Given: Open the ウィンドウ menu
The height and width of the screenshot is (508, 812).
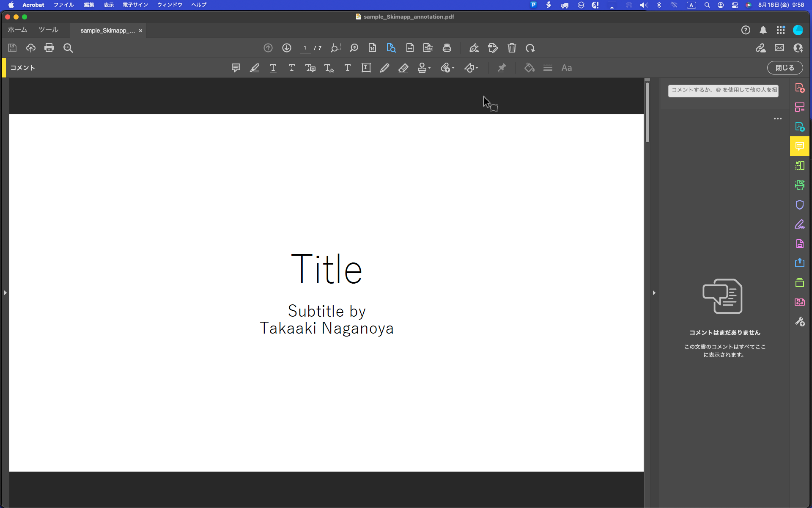Looking at the screenshot, I should click(170, 5).
